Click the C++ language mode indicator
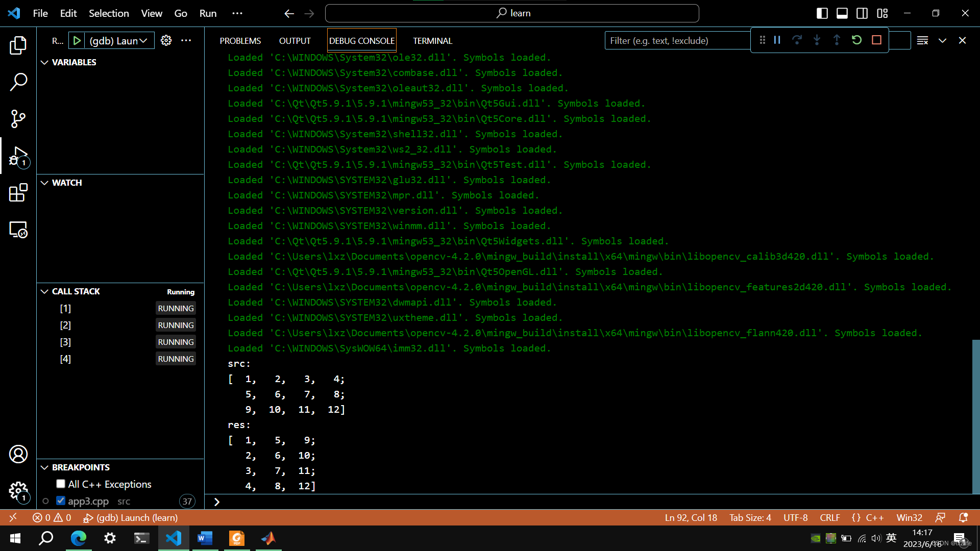The image size is (980, 551). click(x=874, y=517)
